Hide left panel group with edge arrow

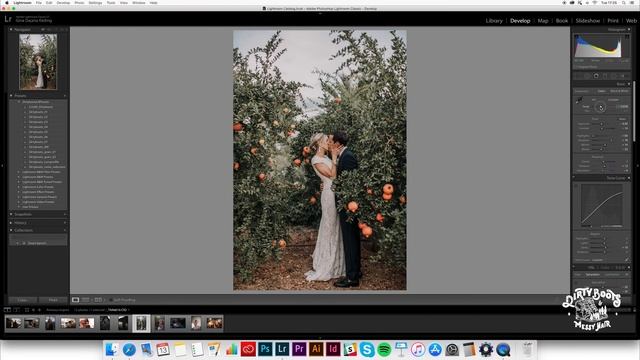(x=2, y=166)
